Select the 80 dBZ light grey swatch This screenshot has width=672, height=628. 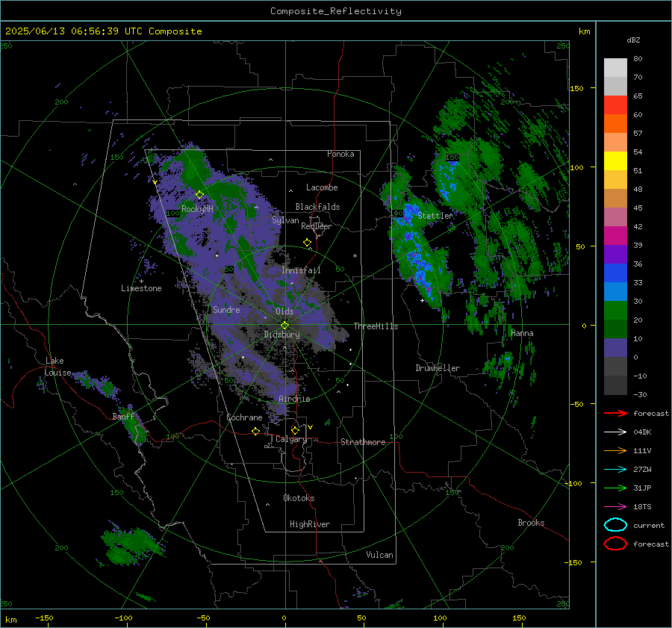[x=615, y=67]
